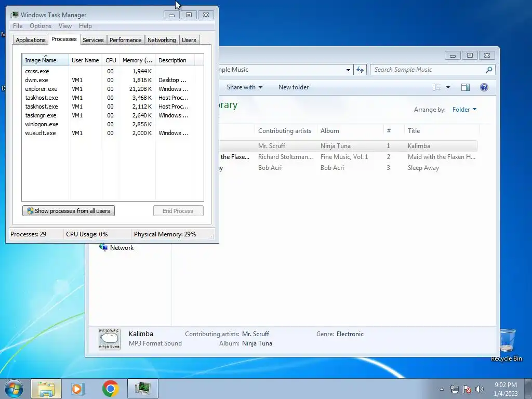The height and width of the screenshot is (399, 532).
Task: Open the view options dropdown arrow
Action: click(448, 87)
